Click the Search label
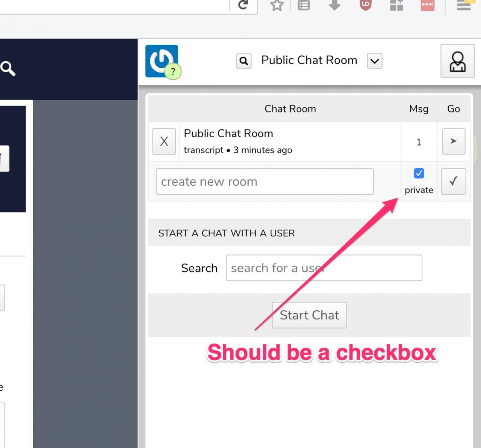 [199, 268]
